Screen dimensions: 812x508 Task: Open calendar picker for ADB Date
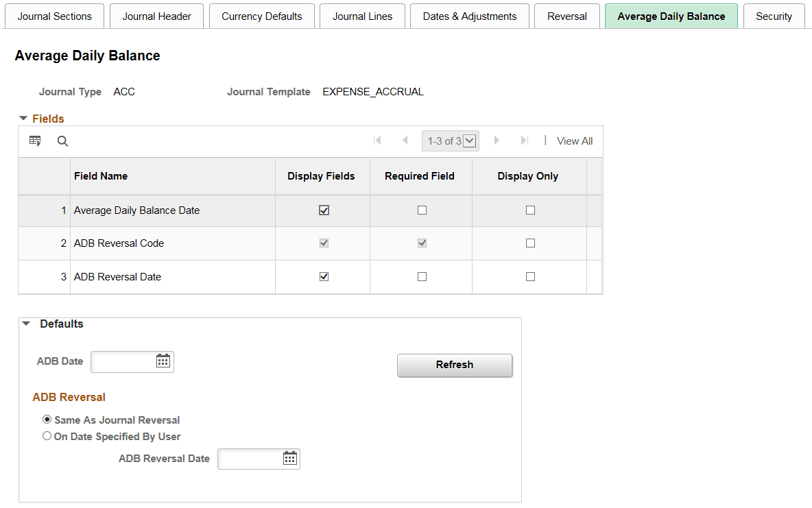163,361
